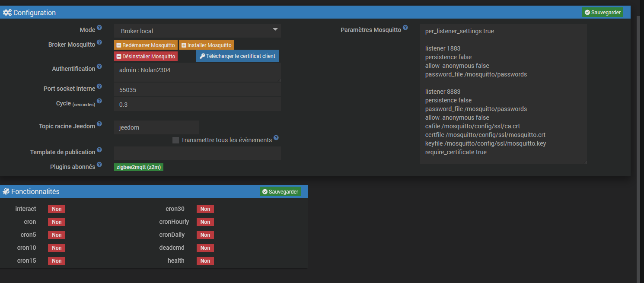Image resolution: width=644 pixels, height=283 pixels.
Task: Open the Mode dropdown showing Broker local
Action: point(198,31)
